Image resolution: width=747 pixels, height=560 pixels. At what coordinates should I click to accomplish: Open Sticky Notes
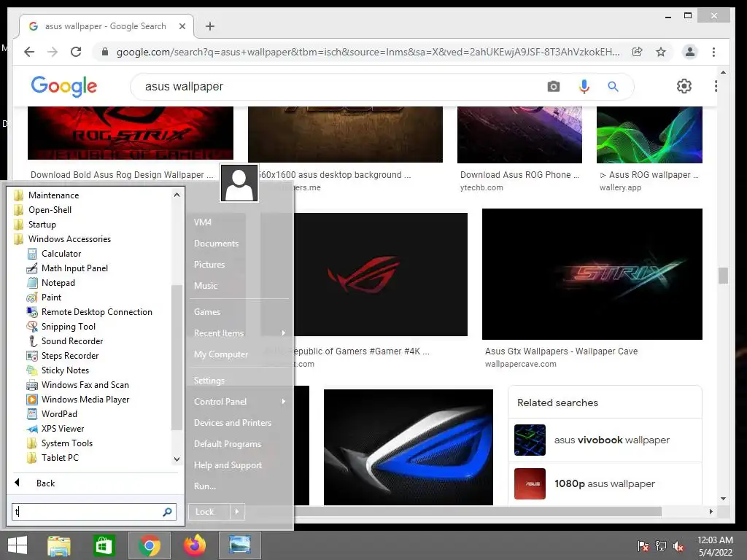coord(65,370)
